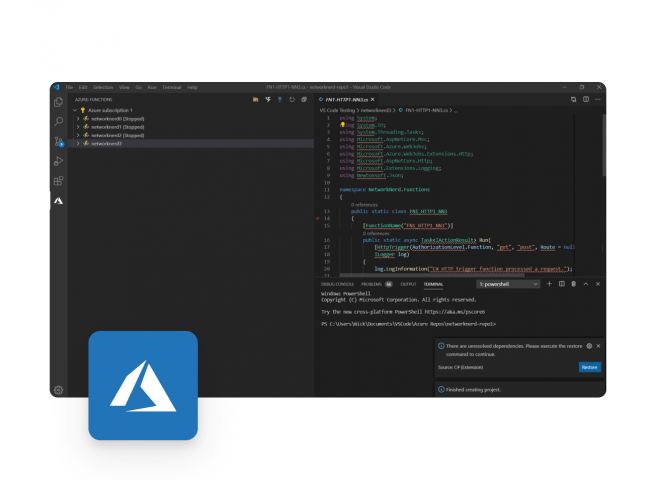656x480 pixels.
Task: Switch to the Debug Console tab
Action: click(x=337, y=284)
